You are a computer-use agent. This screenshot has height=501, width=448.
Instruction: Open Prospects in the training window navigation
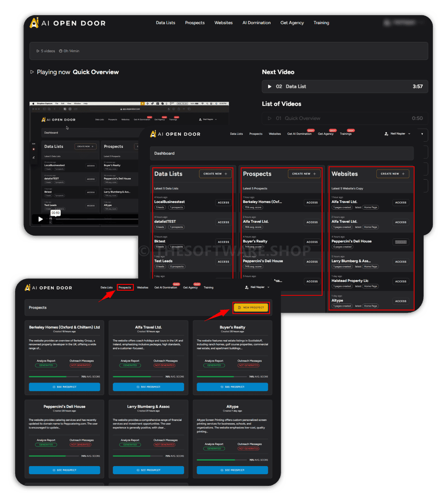(195, 22)
